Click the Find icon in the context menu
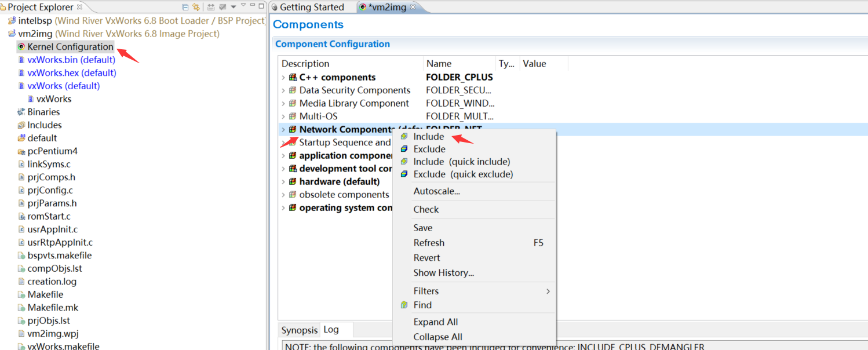The height and width of the screenshot is (350, 868). coord(404,305)
